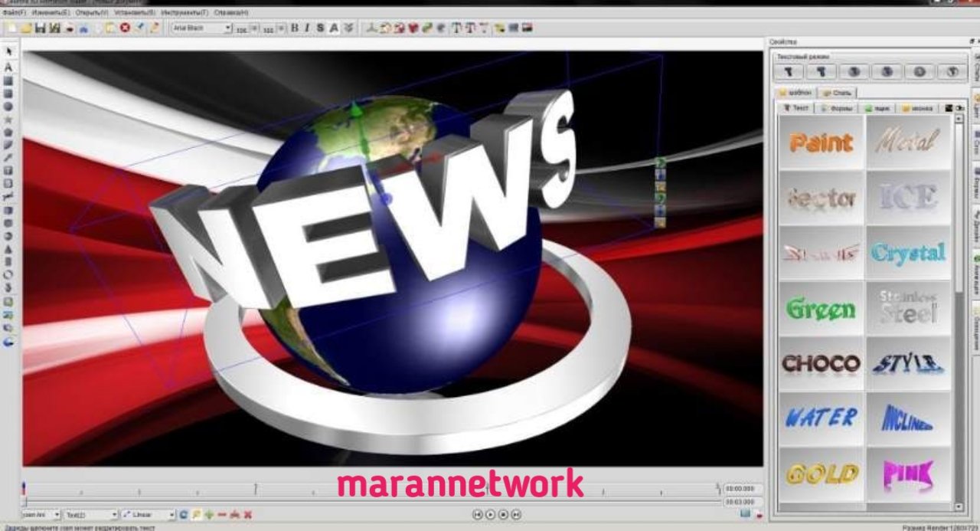This screenshot has height=531, width=980.
Task: Click the green plus add keyframe icon
Action: [x=209, y=515]
